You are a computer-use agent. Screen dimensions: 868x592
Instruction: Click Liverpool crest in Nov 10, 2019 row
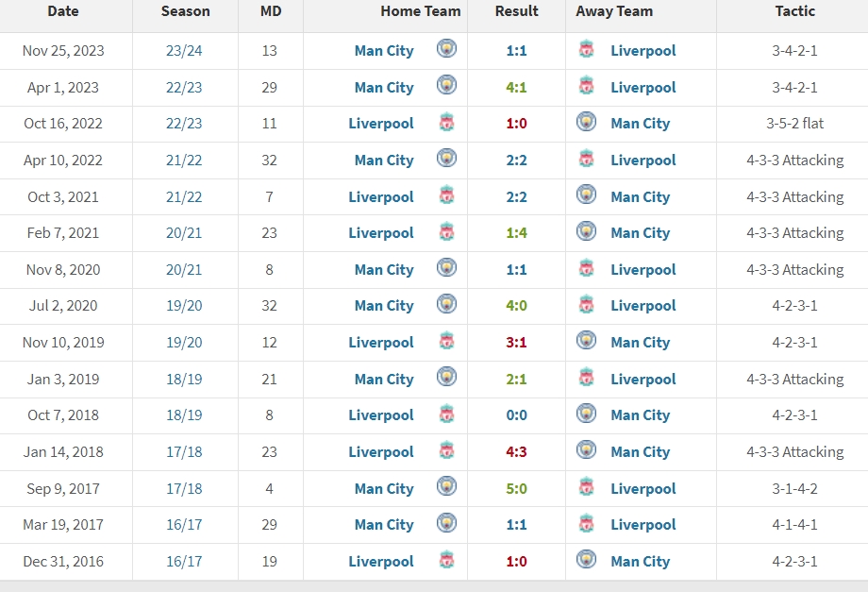(446, 342)
